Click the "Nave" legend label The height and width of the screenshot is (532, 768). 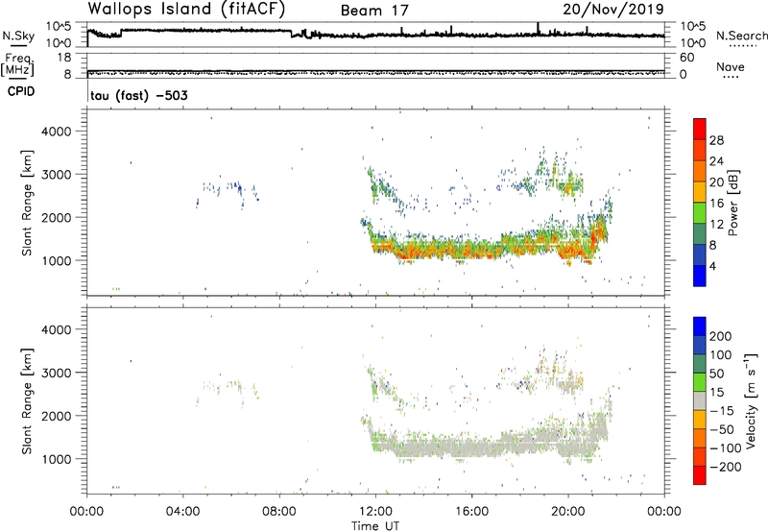(731, 66)
